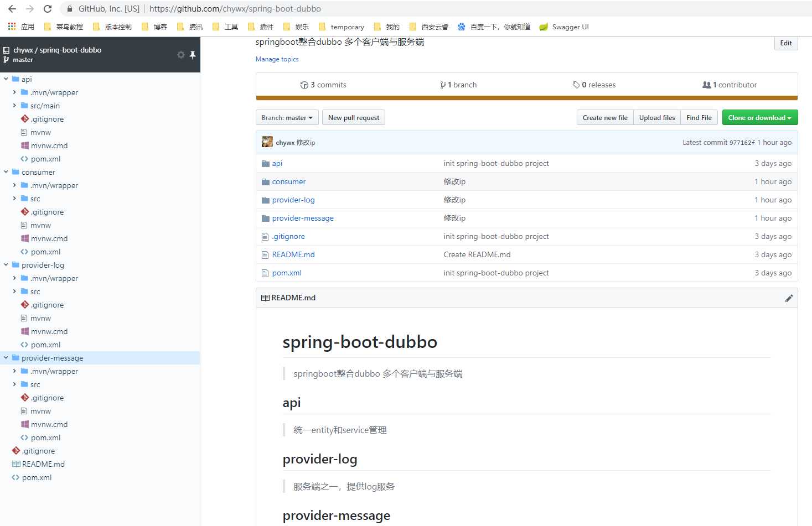Click the branch icon next to master
Screen dimensions: 812x526
(x=6, y=60)
